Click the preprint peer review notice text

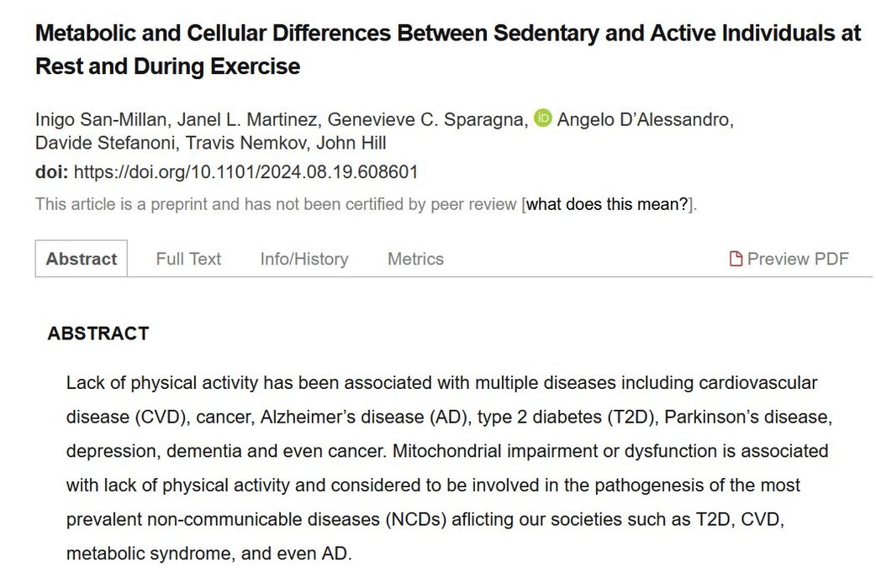[x=276, y=204]
